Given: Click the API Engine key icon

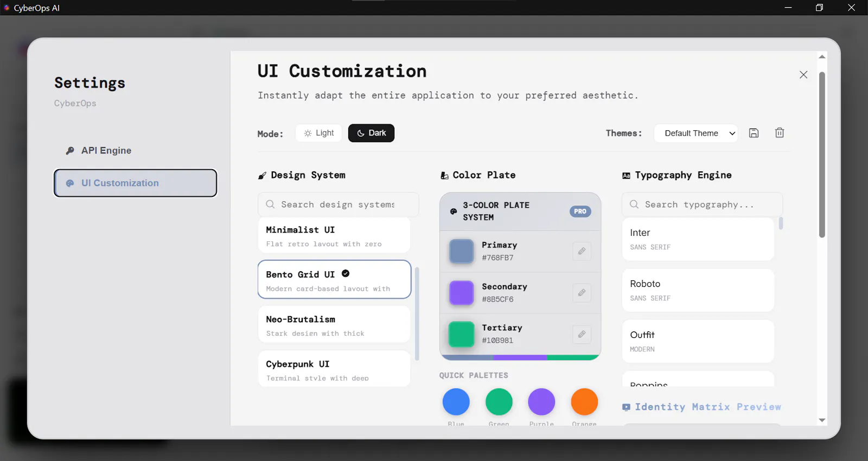Looking at the screenshot, I should [x=70, y=151].
